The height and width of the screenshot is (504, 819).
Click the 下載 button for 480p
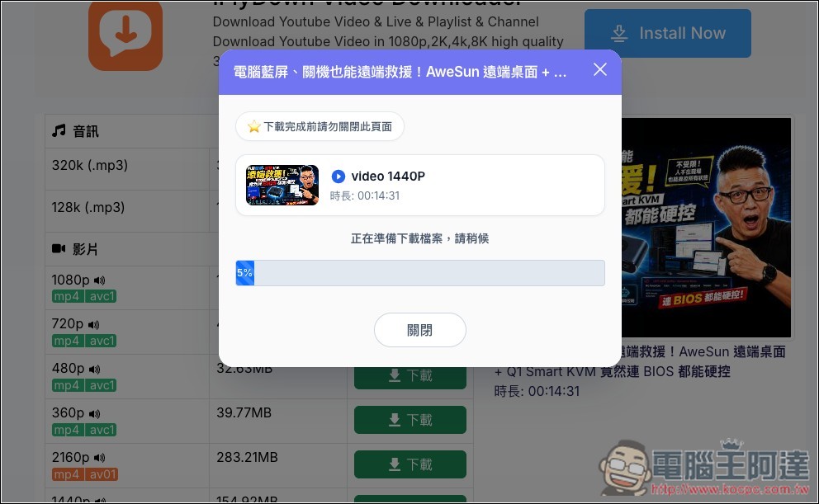pos(410,377)
